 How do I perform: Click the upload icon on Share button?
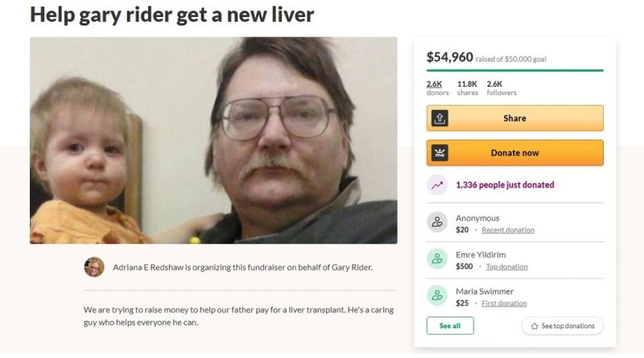pos(440,118)
